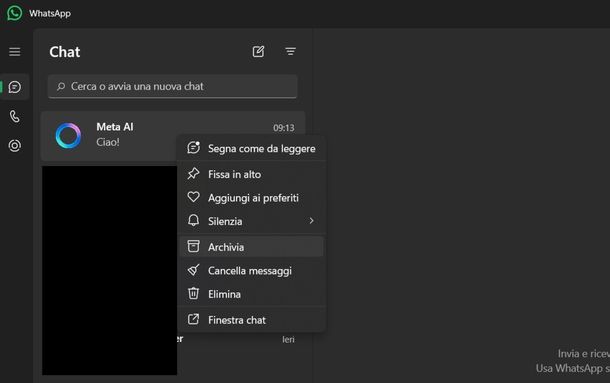The image size is (610, 383).
Task: Click the Ieri date label
Action: point(288,339)
